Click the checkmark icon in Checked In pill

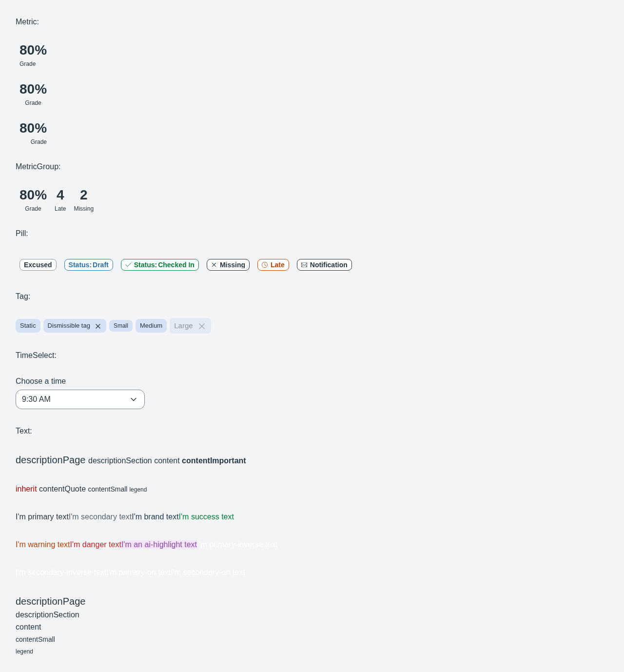coord(128,265)
